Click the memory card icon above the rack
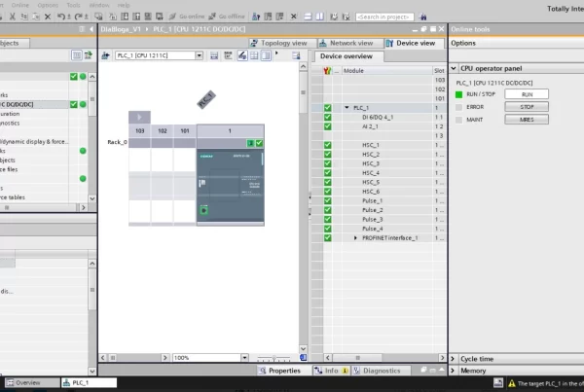 pyautogui.click(x=206, y=98)
